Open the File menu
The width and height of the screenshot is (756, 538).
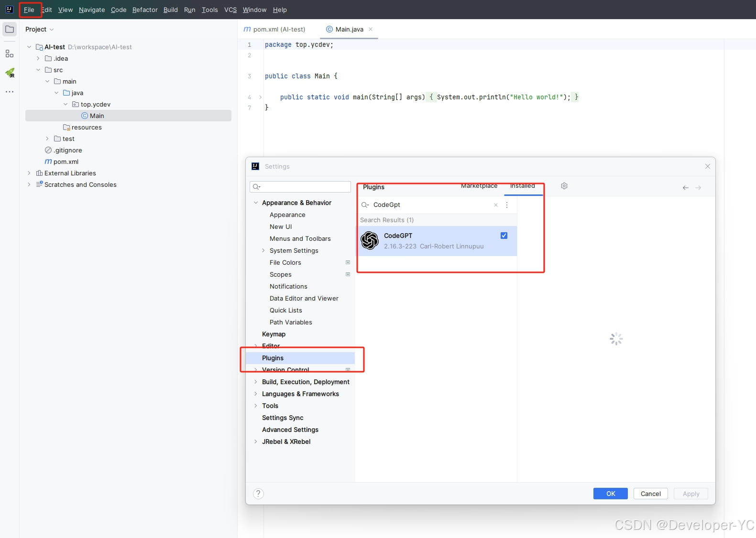(x=29, y=10)
